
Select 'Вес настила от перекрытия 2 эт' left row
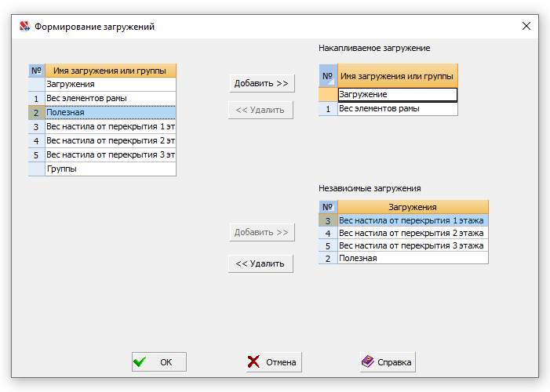click(111, 140)
